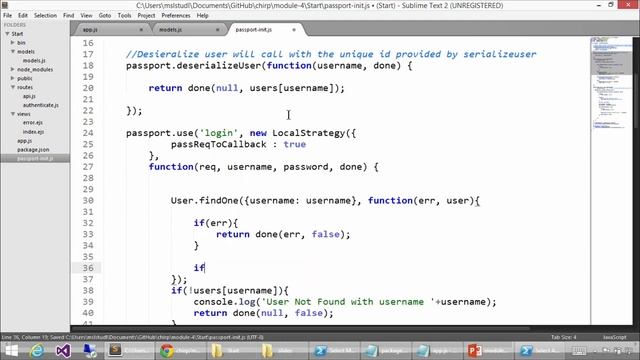Viewport: 640px width, 360px height.
Task: Close the models.js tab
Action: click(217, 30)
